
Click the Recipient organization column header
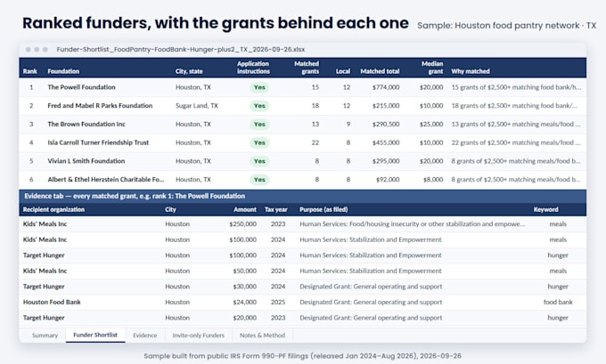[53, 210]
